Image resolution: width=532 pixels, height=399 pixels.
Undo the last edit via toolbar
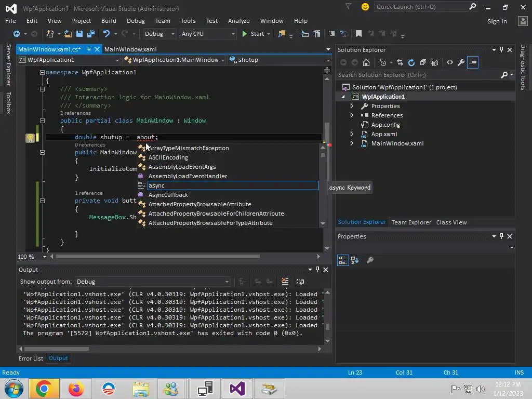(107, 34)
